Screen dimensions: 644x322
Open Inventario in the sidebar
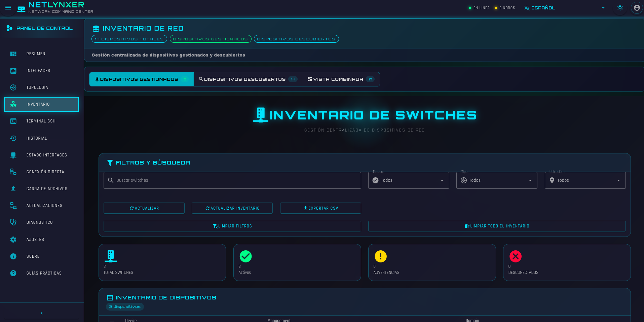[x=41, y=104]
